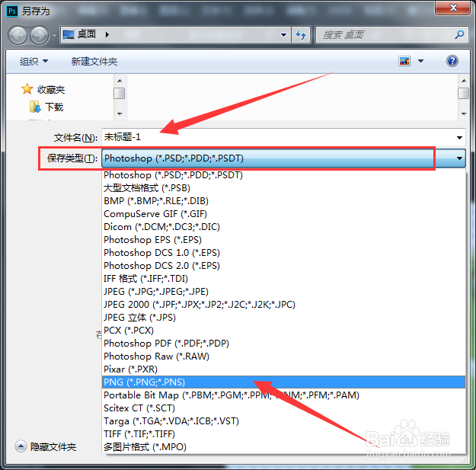
Task: Click the magnifier search icon
Action: pos(459,35)
